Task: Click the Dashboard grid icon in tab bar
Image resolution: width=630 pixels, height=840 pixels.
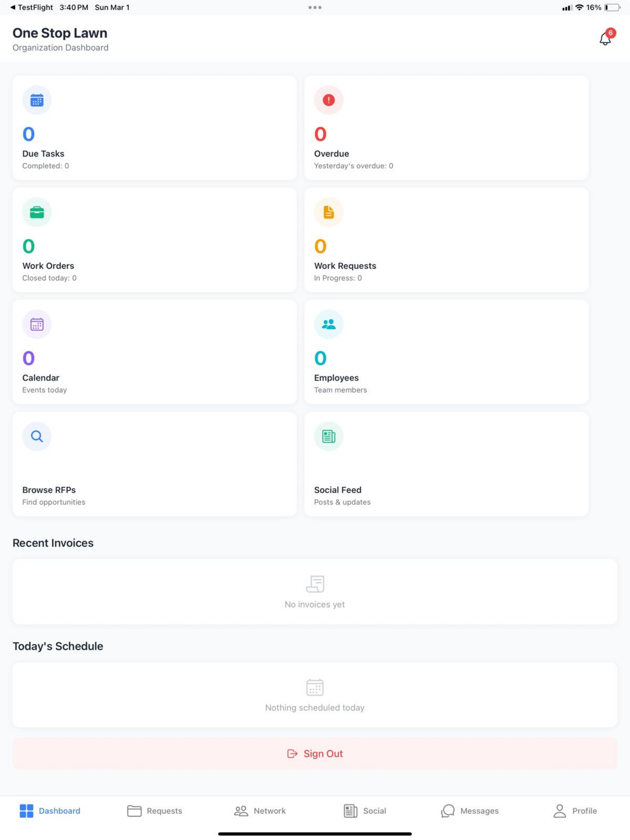Action: tap(26, 811)
